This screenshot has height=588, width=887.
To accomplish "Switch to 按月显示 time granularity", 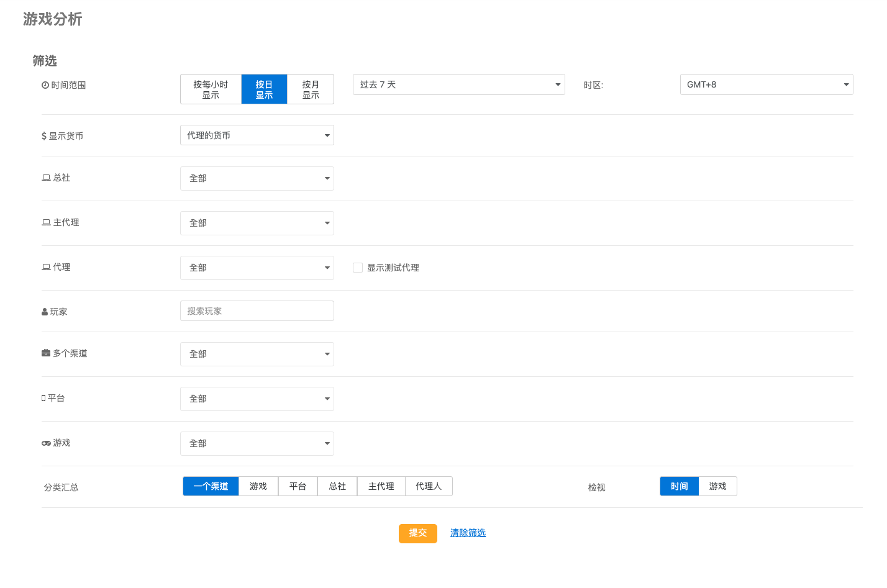I will pos(311,89).
